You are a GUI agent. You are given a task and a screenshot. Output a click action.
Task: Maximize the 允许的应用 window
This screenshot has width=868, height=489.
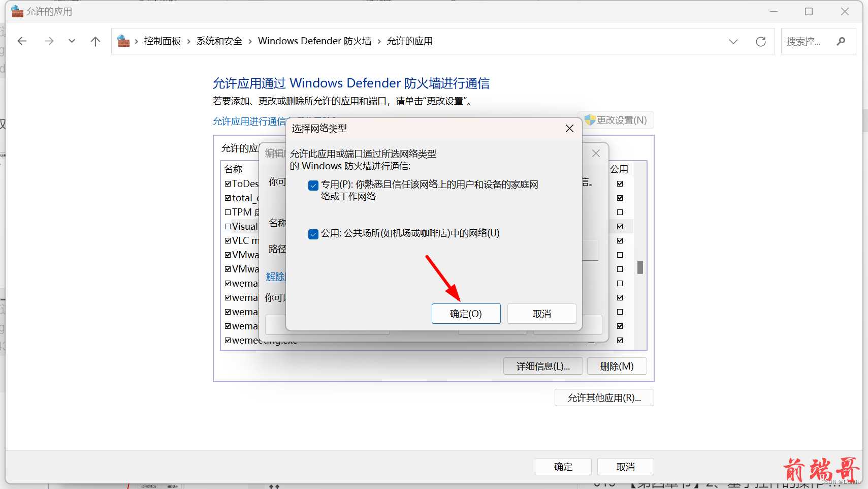(x=809, y=11)
